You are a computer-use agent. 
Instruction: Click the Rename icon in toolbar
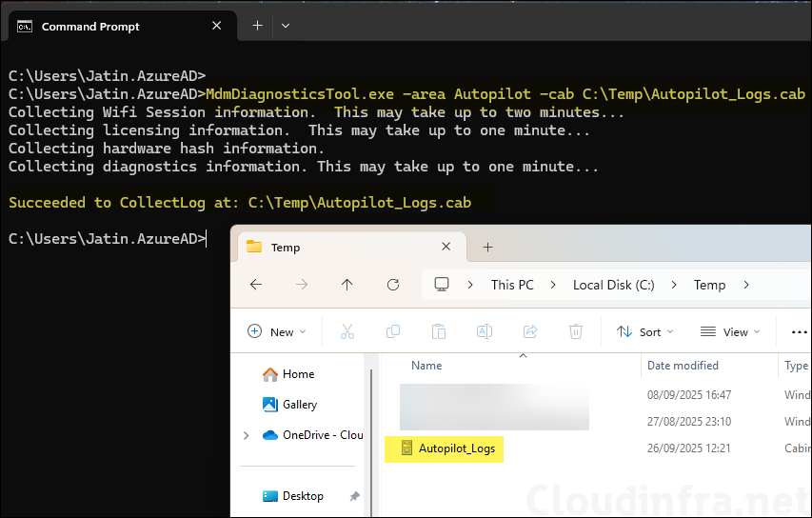(485, 331)
